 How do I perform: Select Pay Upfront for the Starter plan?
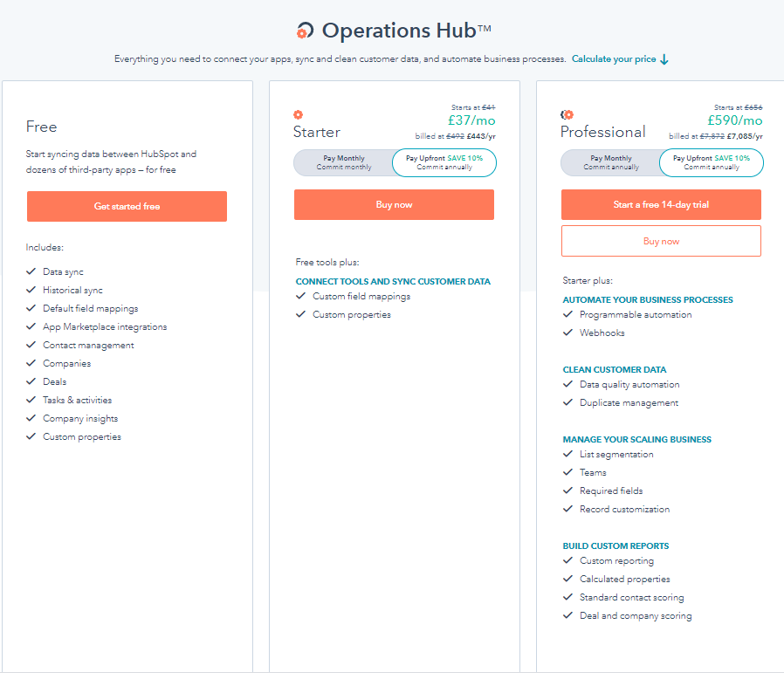(x=444, y=162)
